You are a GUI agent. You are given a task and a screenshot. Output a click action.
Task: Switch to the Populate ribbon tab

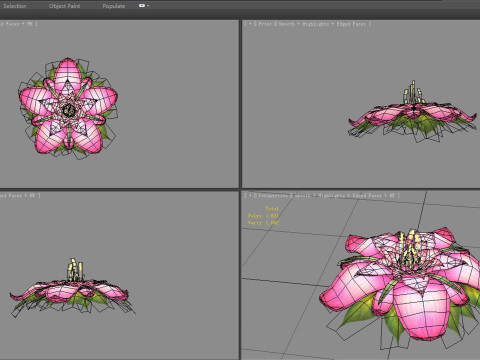coord(114,6)
